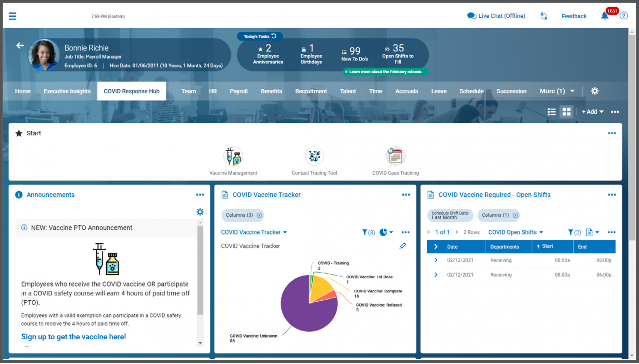Click the notifications bell with 1651 alerts
639x364 pixels.
606,16
